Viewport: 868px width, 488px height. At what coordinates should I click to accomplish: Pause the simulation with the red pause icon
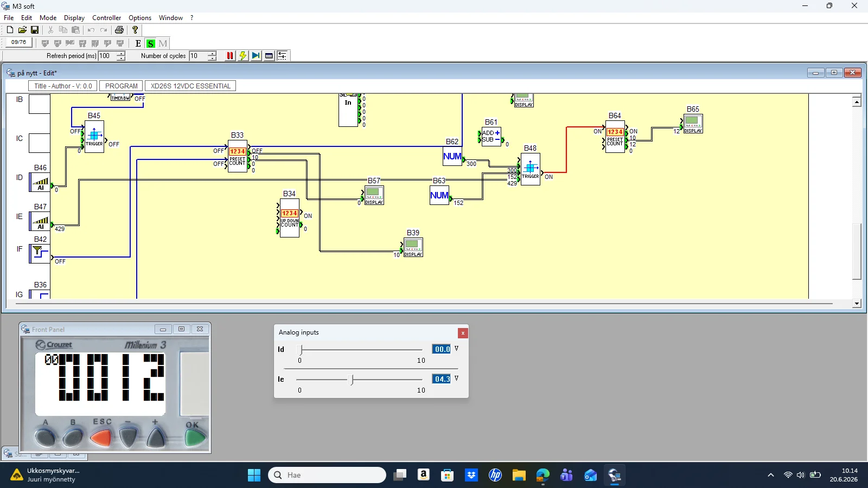230,55
